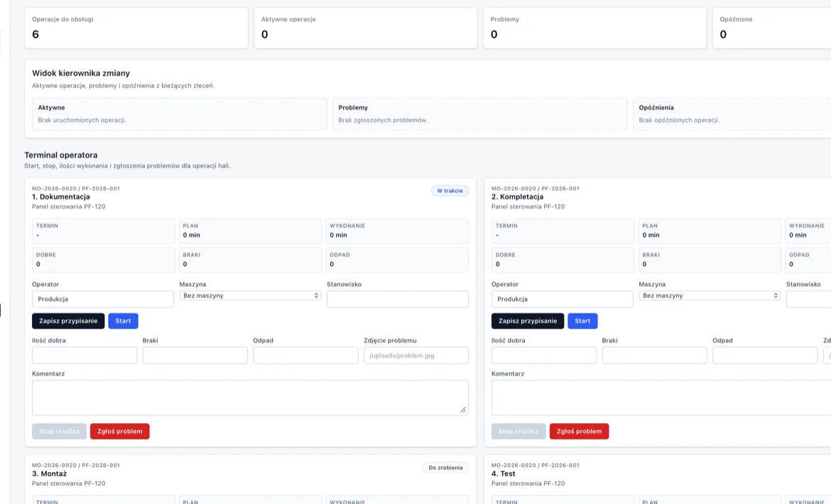Click BRAKI value cell in Dokumentacja card
The image size is (831, 504).
250,260
